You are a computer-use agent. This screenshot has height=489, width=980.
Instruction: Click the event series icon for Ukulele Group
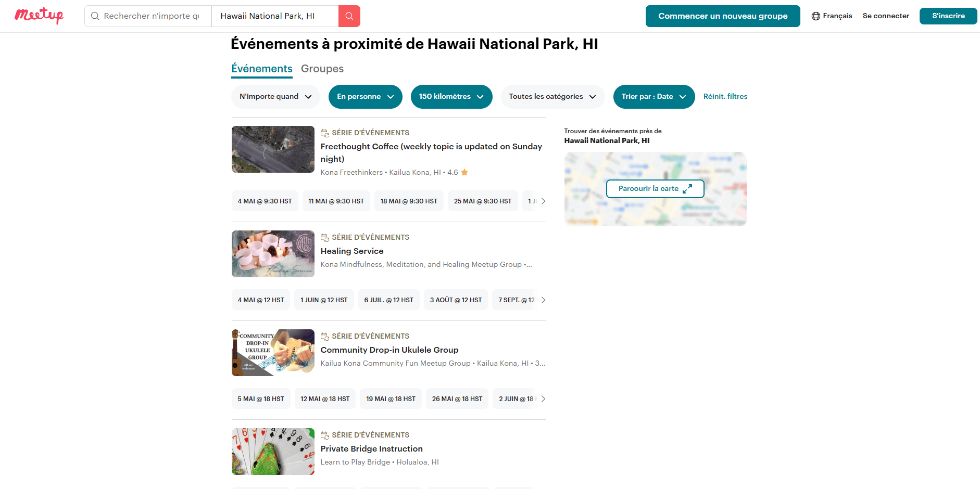pyautogui.click(x=325, y=337)
